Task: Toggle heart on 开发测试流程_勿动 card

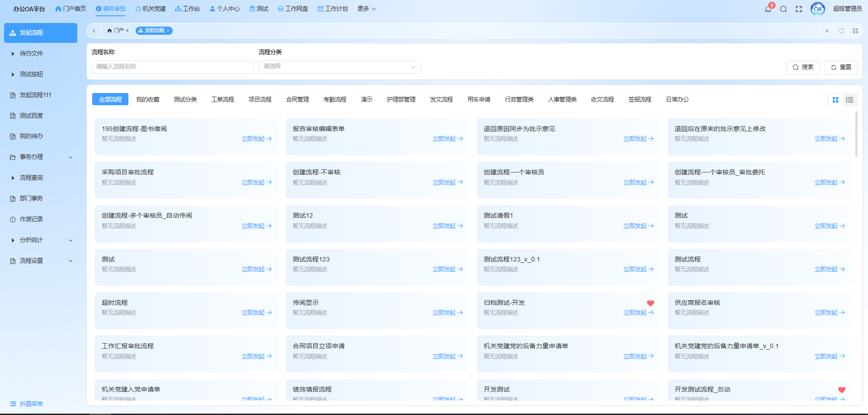Action: 842,390
